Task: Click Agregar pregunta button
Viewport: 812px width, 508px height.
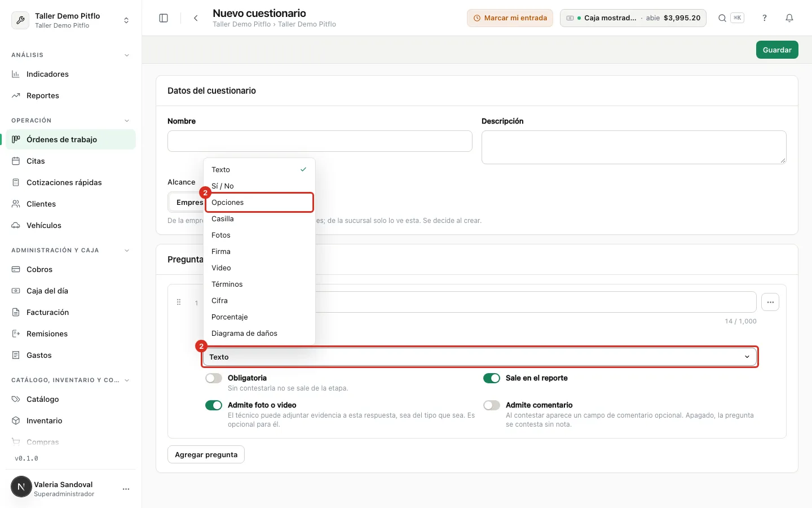Action: 206,454
